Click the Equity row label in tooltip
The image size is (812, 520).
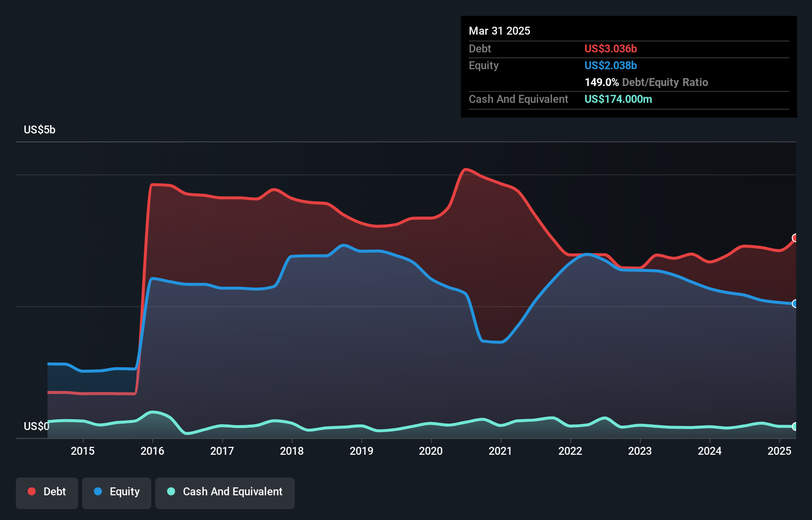pyautogui.click(x=484, y=65)
